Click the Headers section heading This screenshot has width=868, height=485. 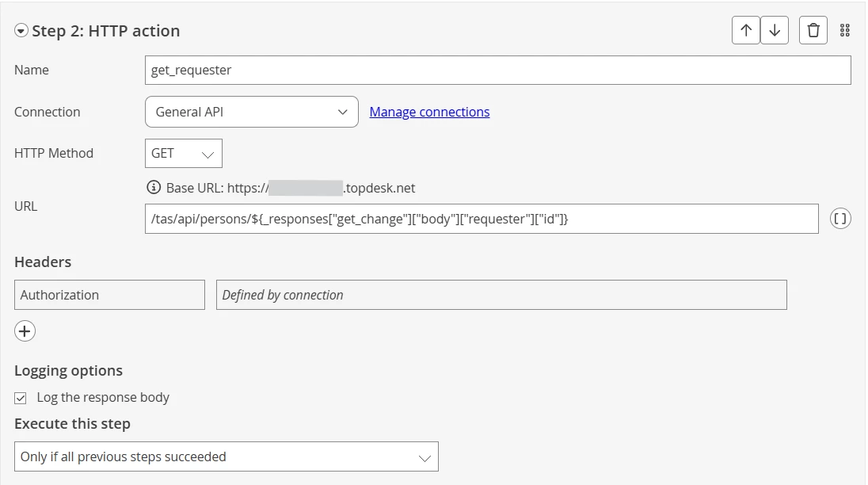click(43, 262)
